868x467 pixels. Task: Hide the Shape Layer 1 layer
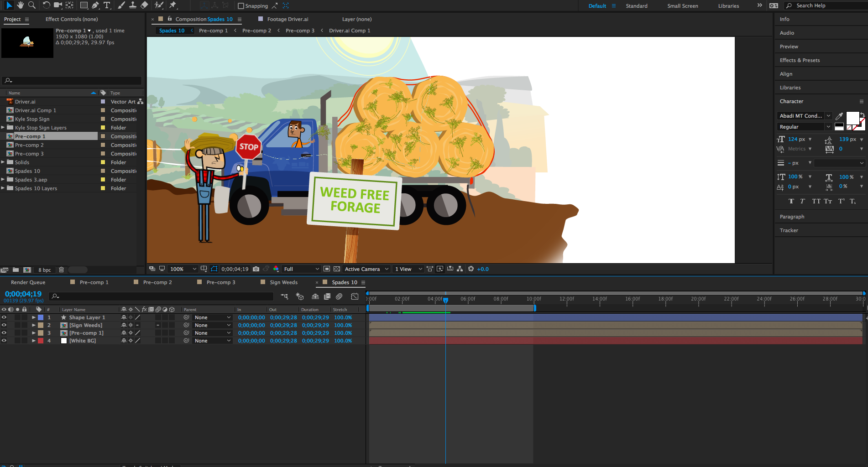[4, 317]
